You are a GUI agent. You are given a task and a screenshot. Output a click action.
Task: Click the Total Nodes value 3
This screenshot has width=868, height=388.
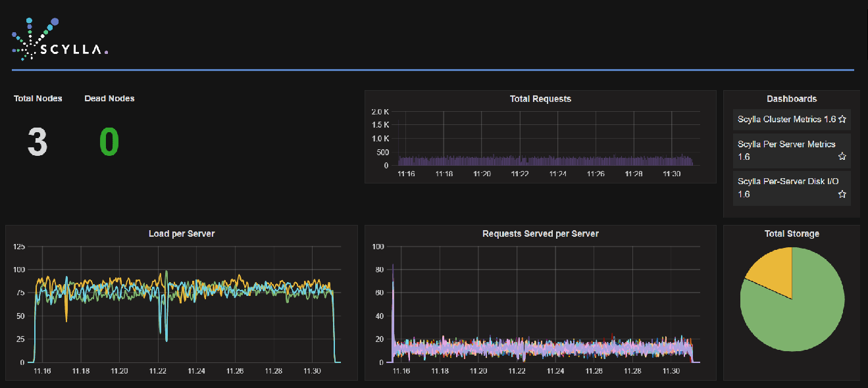point(38,141)
